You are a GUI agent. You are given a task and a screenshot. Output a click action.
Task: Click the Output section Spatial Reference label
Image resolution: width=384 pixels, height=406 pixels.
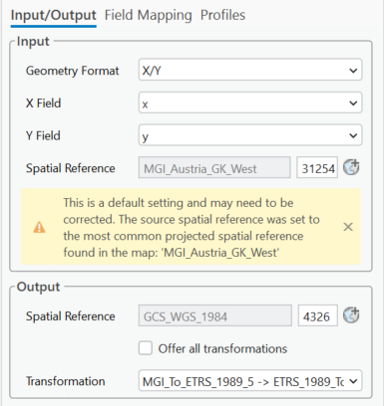coord(71,316)
